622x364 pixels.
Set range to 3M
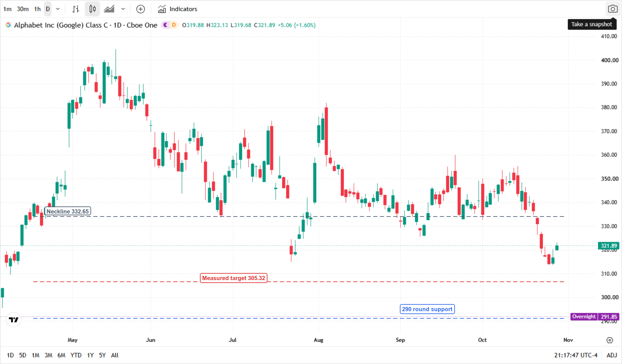point(48,356)
